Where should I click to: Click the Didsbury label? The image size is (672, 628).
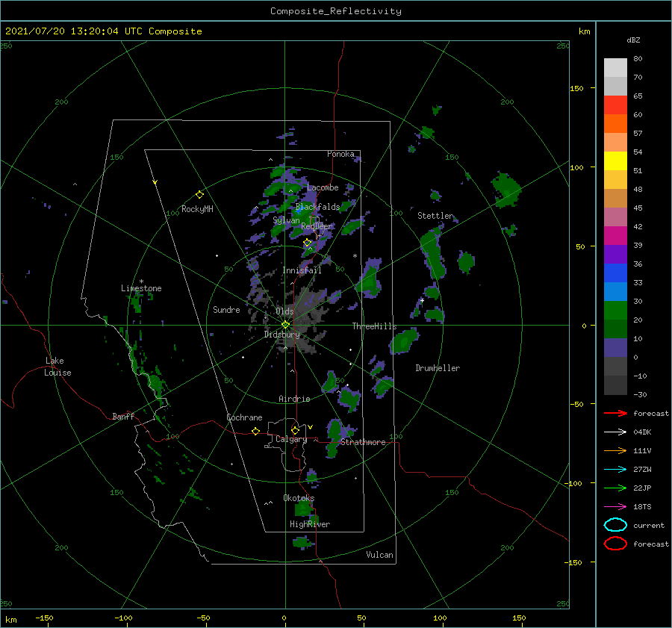[x=281, y=335]
